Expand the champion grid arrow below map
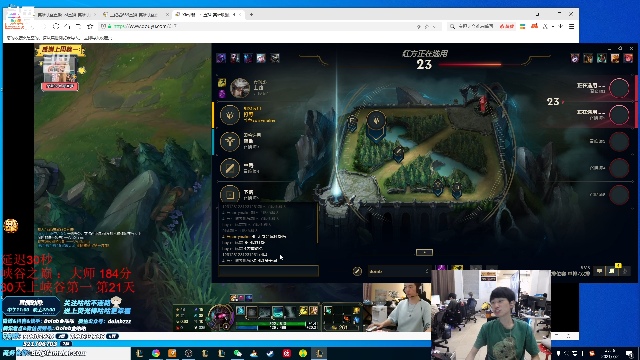Screen dimensions: 640x360 pos(424,252)
